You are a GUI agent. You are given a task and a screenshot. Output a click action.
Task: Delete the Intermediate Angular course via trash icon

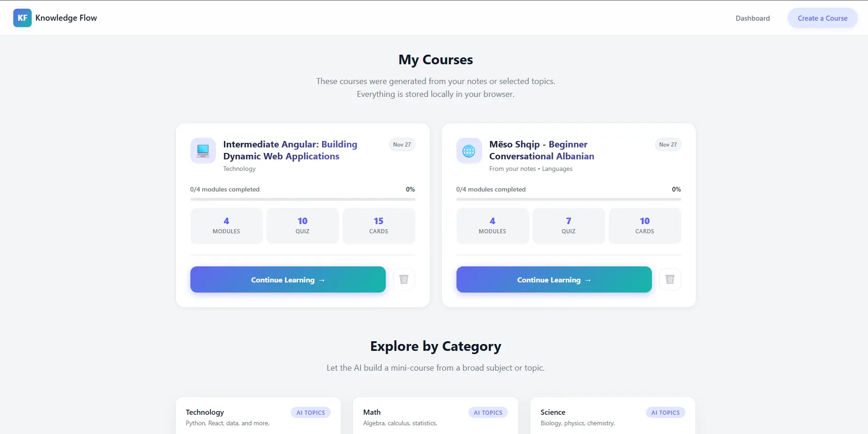coord(404,279)
